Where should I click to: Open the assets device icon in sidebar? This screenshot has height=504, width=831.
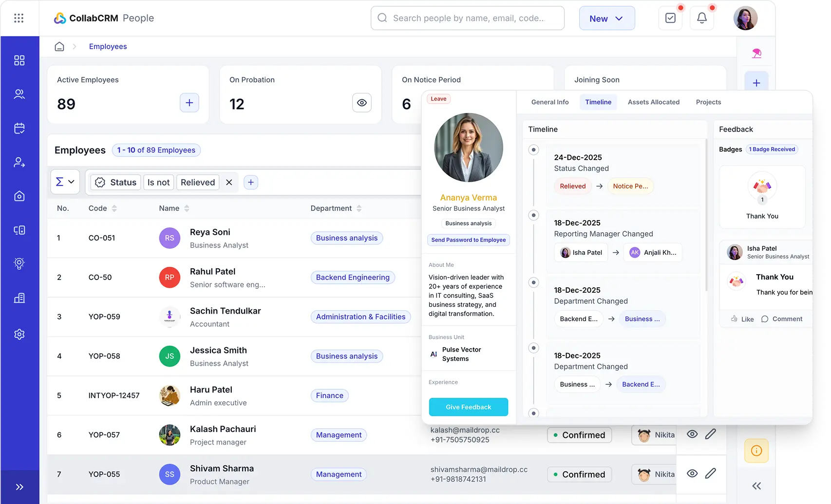click(19, 229)
